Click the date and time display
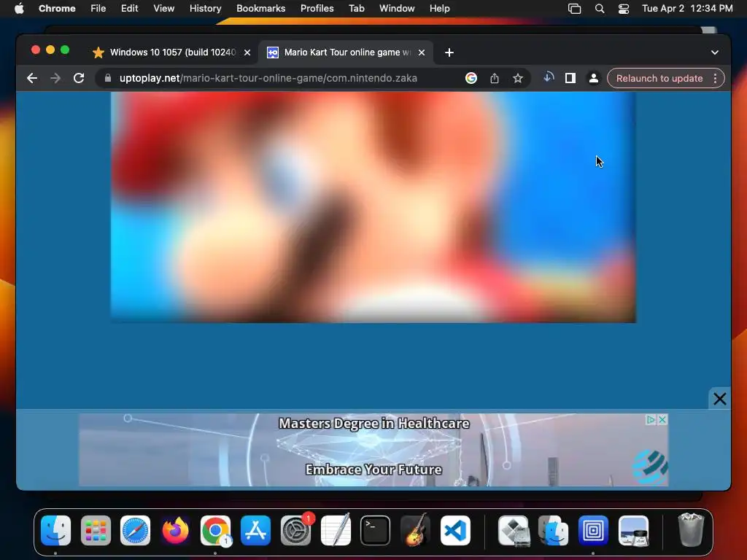Screen dimensions: 747x560 click(687, 8)
